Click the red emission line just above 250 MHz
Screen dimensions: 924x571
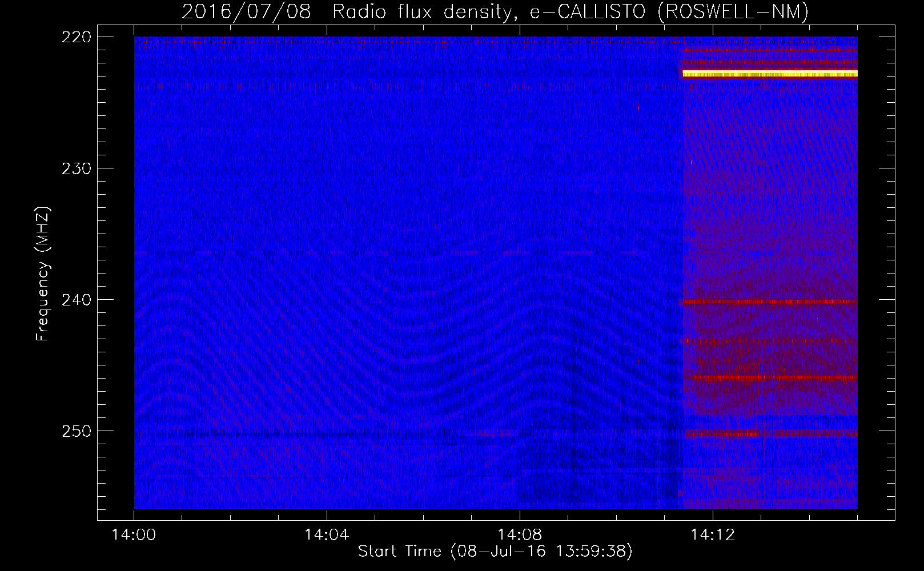coord(771,434)
